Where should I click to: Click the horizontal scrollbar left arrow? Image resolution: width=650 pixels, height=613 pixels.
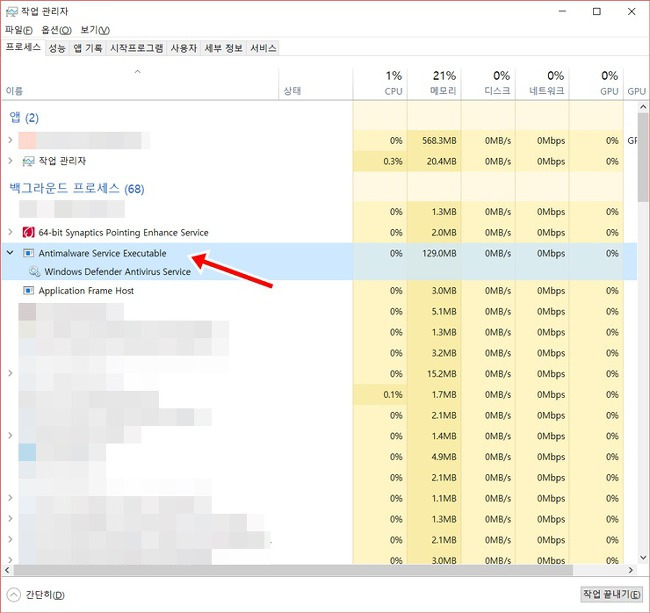pyautogui.click(x=7, y=570)
